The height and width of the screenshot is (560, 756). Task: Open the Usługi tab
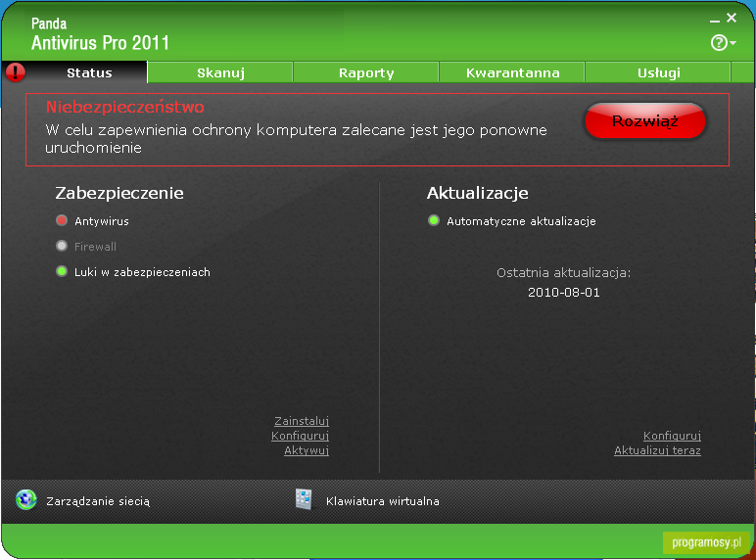point(659,72)
